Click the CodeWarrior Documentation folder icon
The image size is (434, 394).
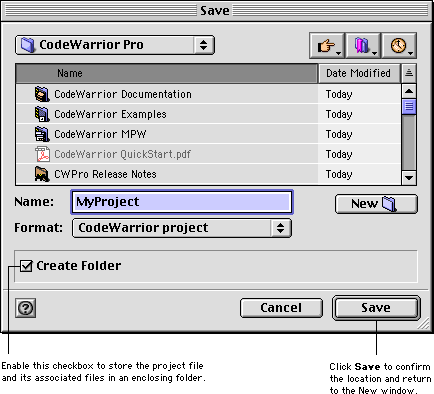pyautogui.click(x=42, y=94)
